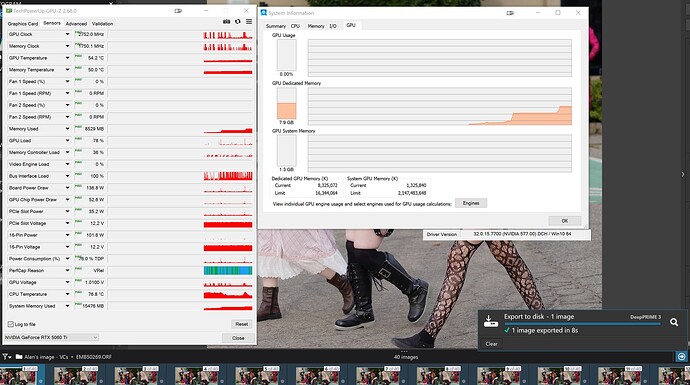Click the Reset button in GPU-Z
Viewport: 690px width, 385px height.
pos(242,324)
